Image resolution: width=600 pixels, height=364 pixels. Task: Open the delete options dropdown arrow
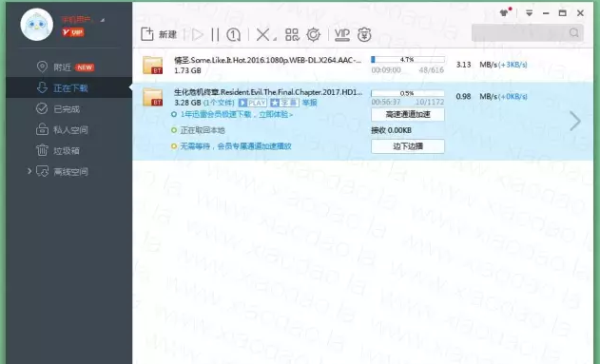(x=275, y=39)
